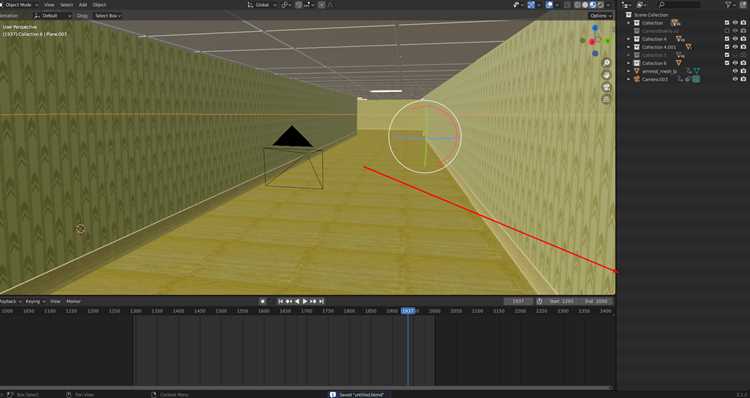The height and width of the screenshot is (398, 750).
Task: Click the End frame field
Action: (x=596, y=301)
